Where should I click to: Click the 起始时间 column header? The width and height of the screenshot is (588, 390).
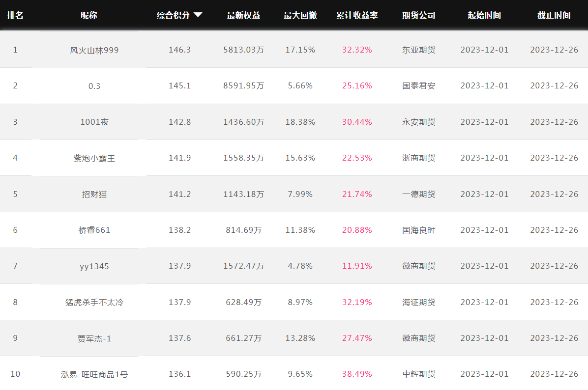click(484, 15)
